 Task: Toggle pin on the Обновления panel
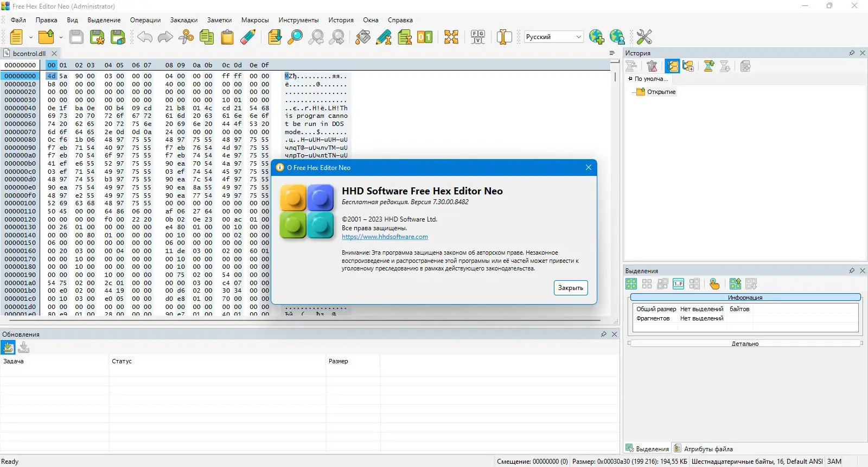(604, 334)
